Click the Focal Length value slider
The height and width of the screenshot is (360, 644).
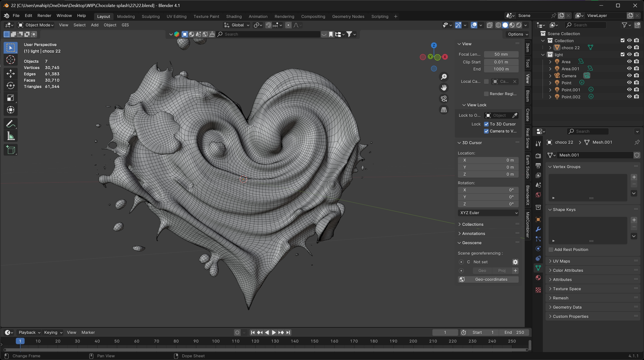(x=501, y=54)
